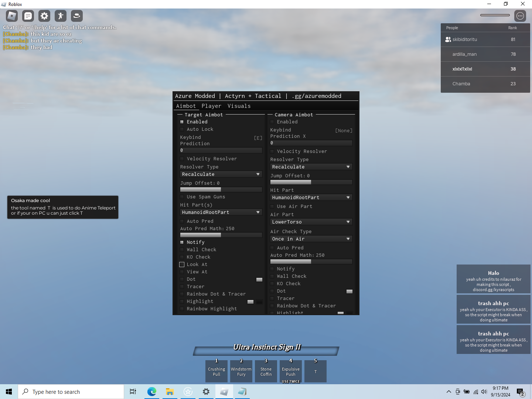Select player ardilla_man in leaderboard

click(x=485, y=54)
